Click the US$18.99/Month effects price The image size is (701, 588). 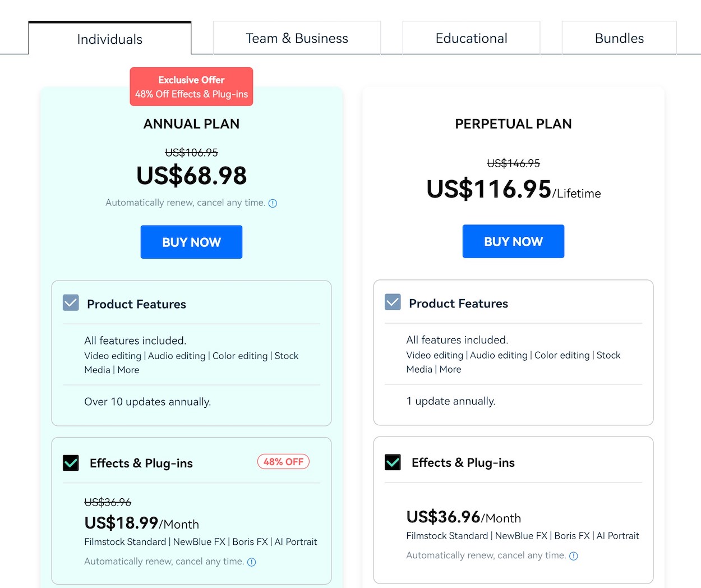(x=141, y=523)
